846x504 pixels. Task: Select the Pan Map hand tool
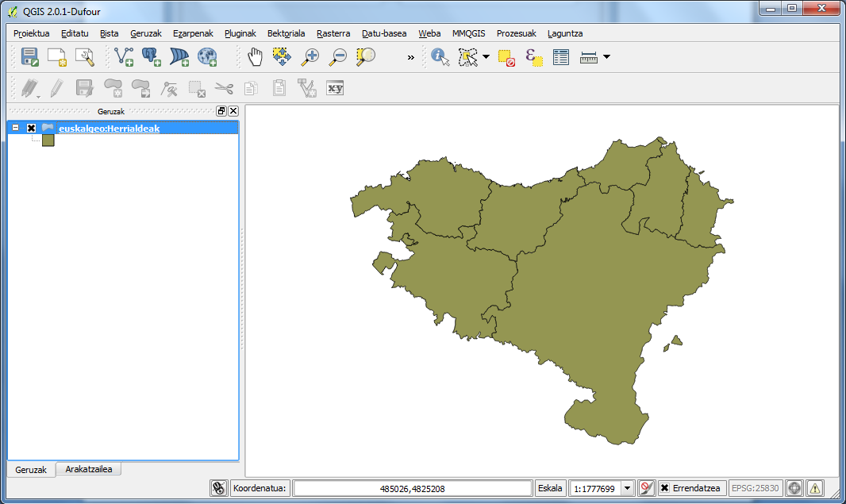255,56
